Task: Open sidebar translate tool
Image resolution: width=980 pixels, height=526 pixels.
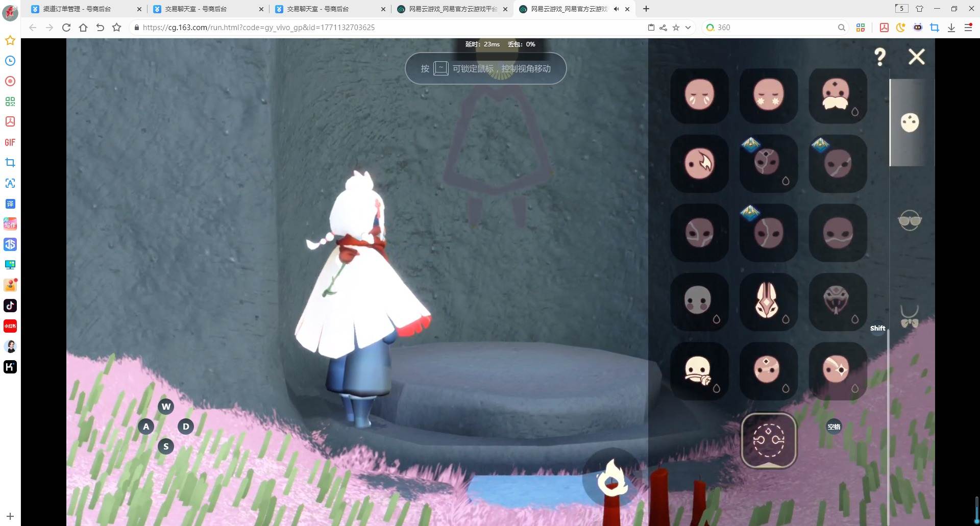Action: pos(10,204)
